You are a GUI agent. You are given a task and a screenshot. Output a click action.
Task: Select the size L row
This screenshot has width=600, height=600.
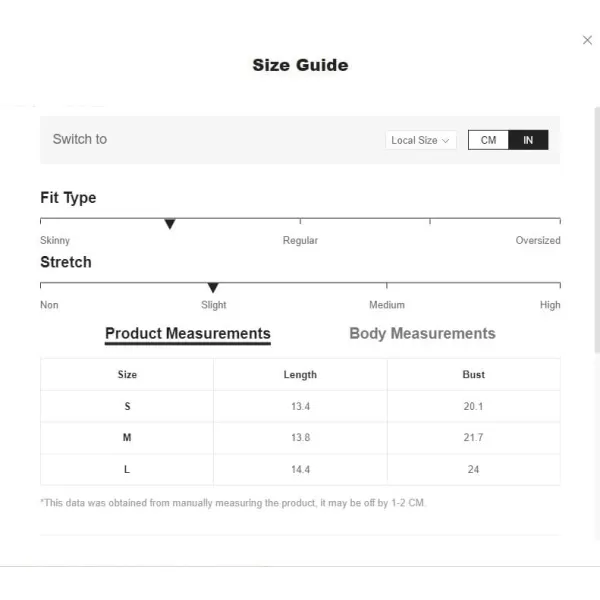pyautogui.click(x=300, y=470)
